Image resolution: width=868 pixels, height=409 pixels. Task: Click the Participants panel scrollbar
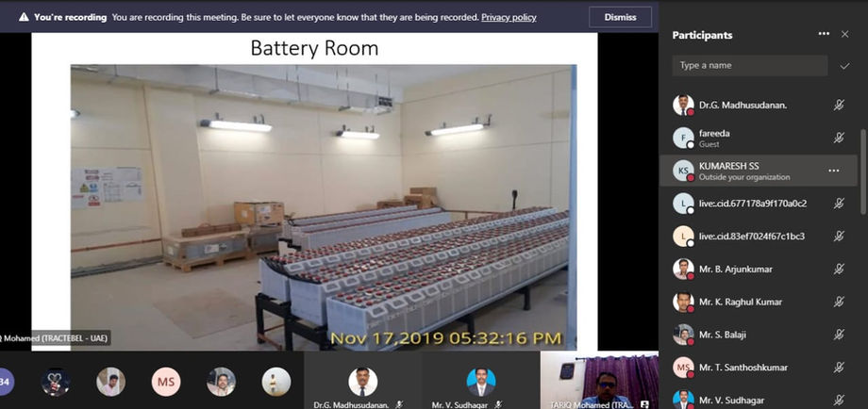tap(864, 172)
